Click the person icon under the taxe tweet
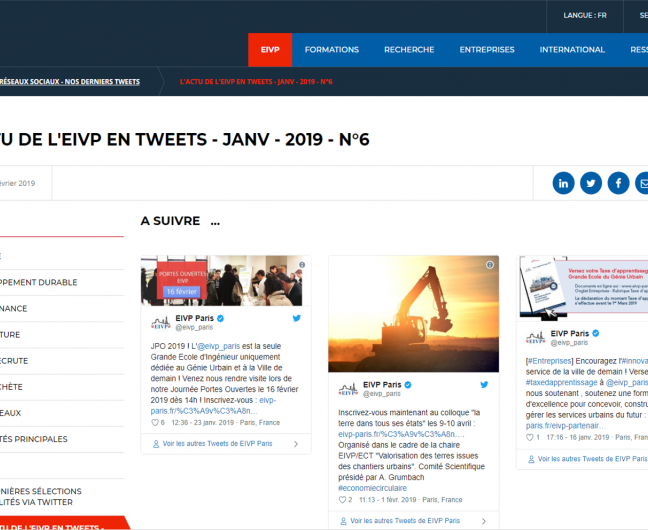The width and height of the screenshot is (648, 530). coord(531,459)
